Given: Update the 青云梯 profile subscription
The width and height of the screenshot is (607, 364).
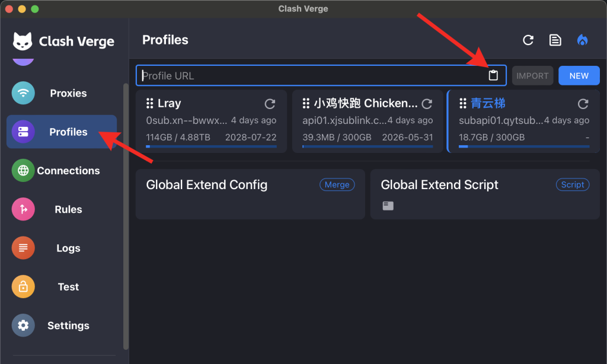Looking at the screenshot, I should 582,104.
